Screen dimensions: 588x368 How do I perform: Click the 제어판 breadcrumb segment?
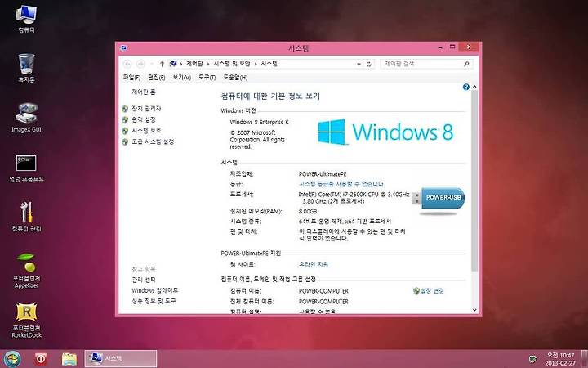pos(194,64)
